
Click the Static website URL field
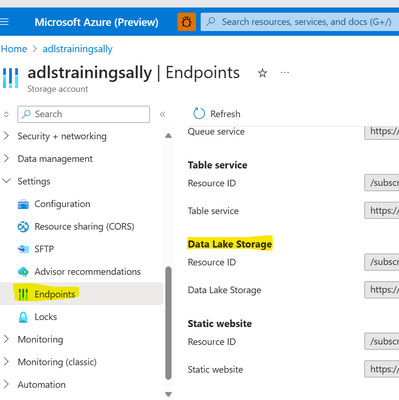[x=382, y=369]
